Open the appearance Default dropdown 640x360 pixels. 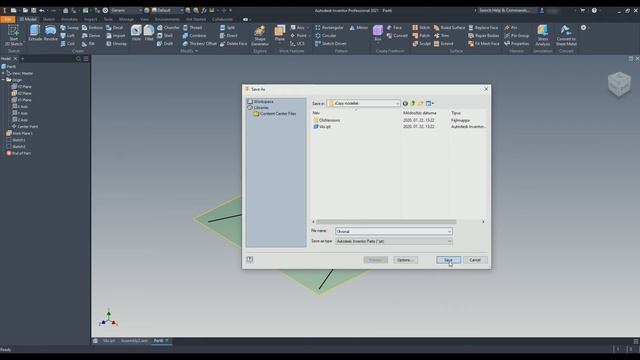(x=168, y=10)
